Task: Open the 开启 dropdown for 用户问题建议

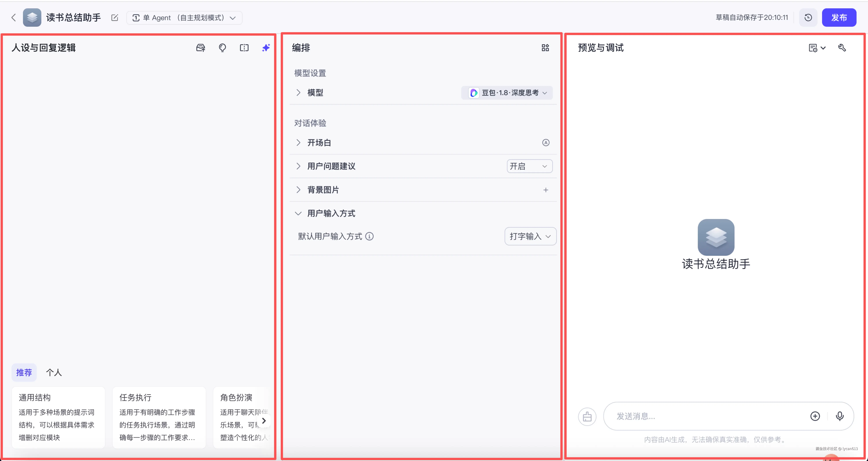Action: pos(529,166)
